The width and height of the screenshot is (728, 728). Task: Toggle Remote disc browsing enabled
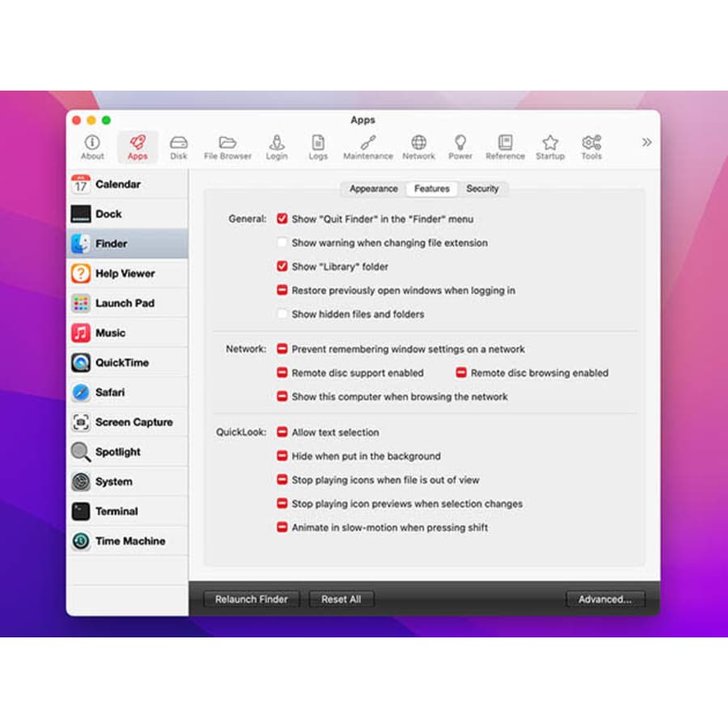pyautogui.click(x=461, y=373)
